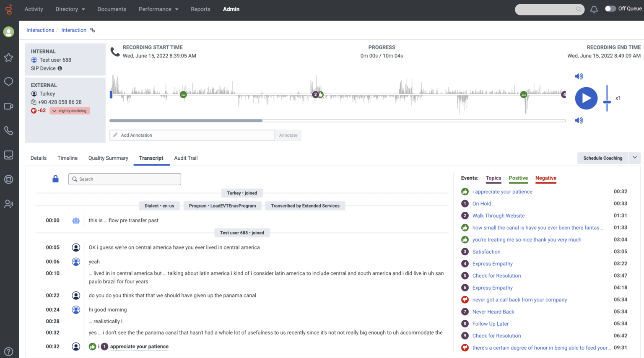The width and height of the screenshot is (644, 358).
Task: Switch to the Audit Trail tab
Action: coord(186,158)
